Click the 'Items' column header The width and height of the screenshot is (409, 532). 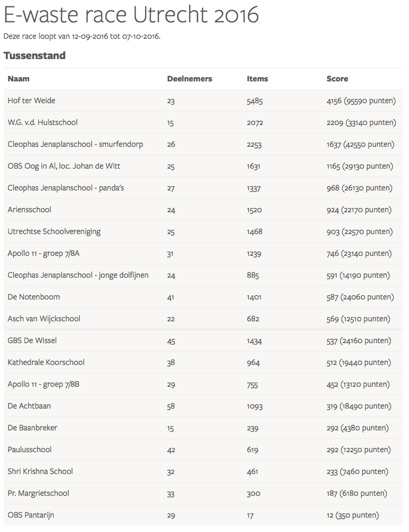point(257,79)
